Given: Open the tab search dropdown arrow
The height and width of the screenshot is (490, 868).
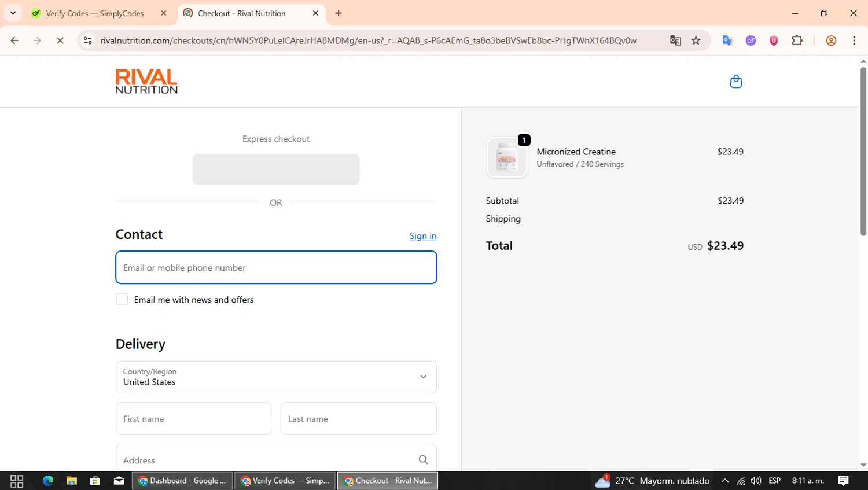Looking at the screenshot, I should (x=13, y=13).
